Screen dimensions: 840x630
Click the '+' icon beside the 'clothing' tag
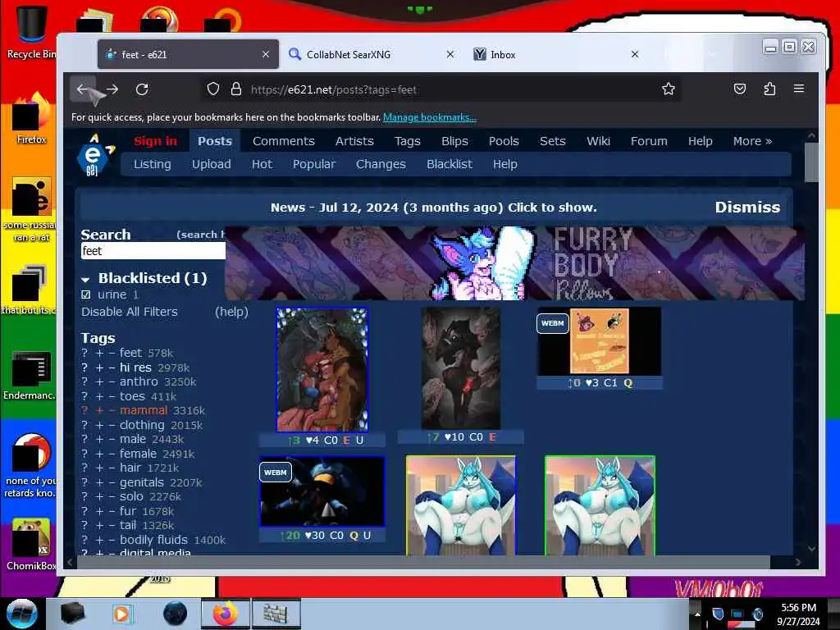coord(99,426)
